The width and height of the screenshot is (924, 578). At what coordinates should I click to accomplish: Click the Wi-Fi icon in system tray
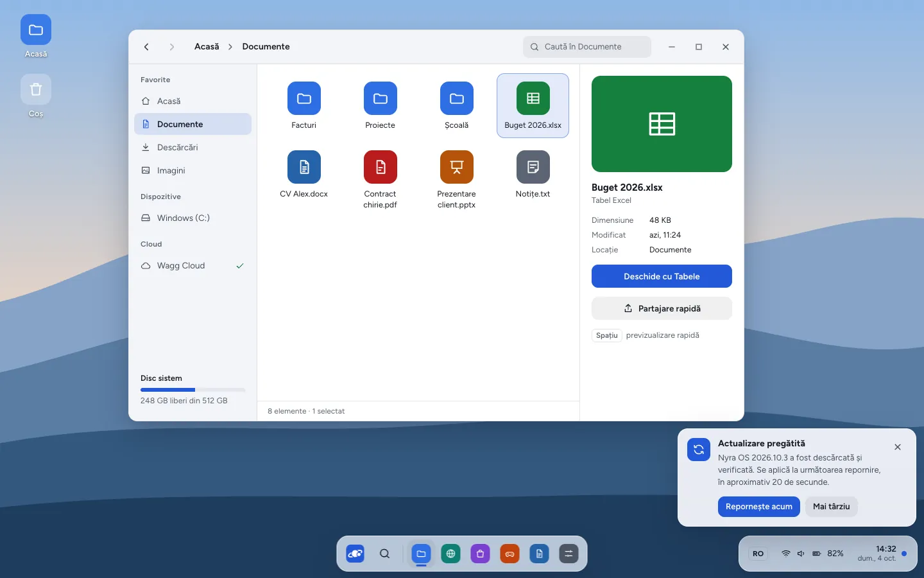(786, 554)
